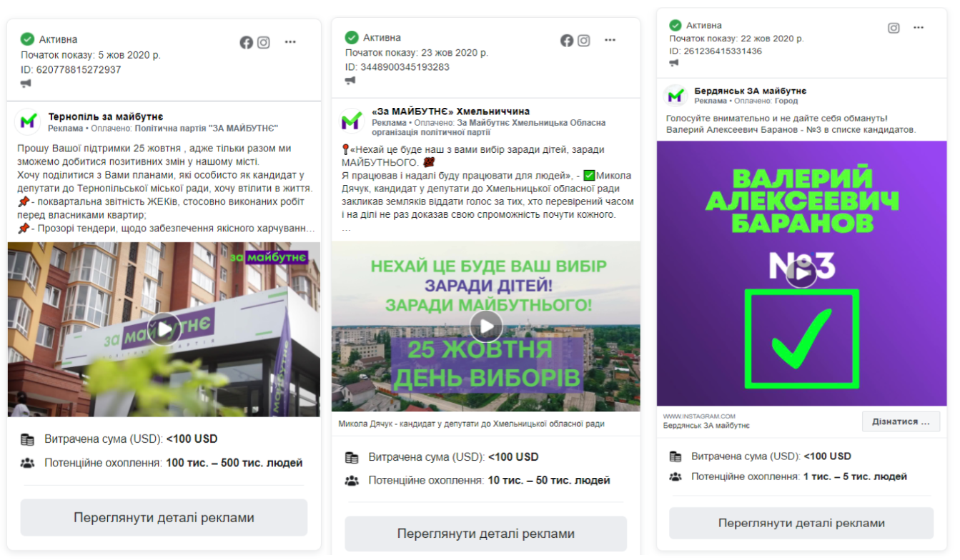The image size is (960, 560).
Task: Click Instagram icon on Berdyansk ad card
Action: 894,28
